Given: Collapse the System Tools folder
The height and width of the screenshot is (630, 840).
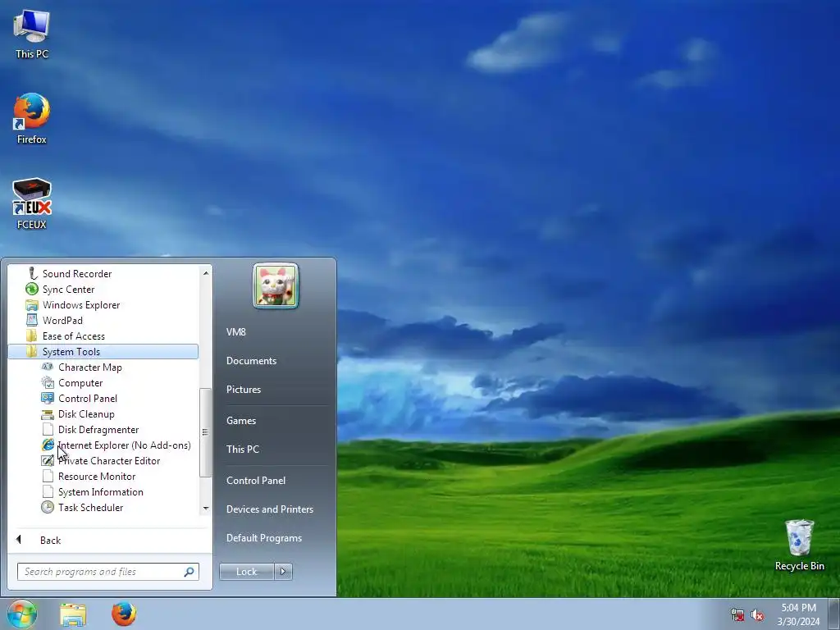Looking at the screenshot, I should click(103, 351).
